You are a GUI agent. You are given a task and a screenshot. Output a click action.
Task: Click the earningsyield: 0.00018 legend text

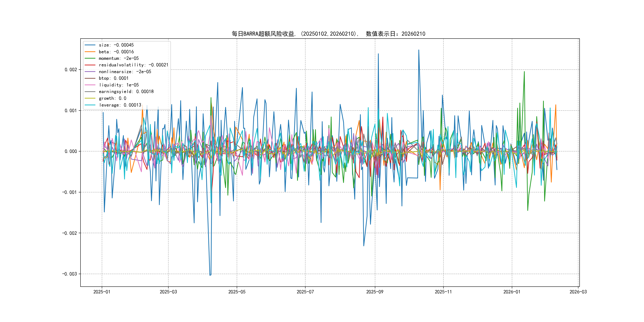point(126,91)
